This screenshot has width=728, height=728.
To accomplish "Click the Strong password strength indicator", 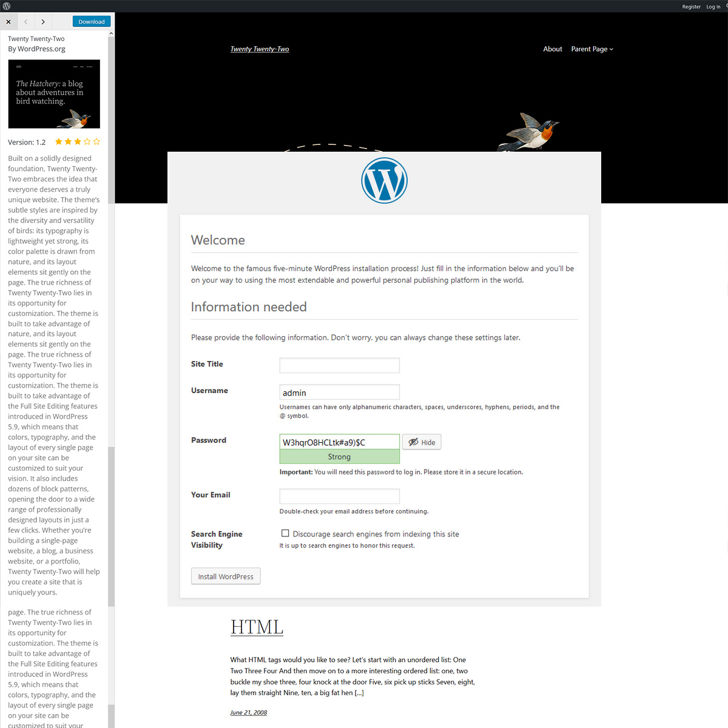I will (x=339, y=457).
